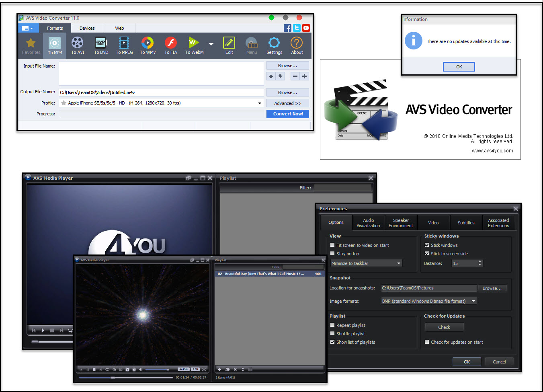This screenshot has width=543, height=392.
Task: Browse for the input file
Action: tap(288, 66)
